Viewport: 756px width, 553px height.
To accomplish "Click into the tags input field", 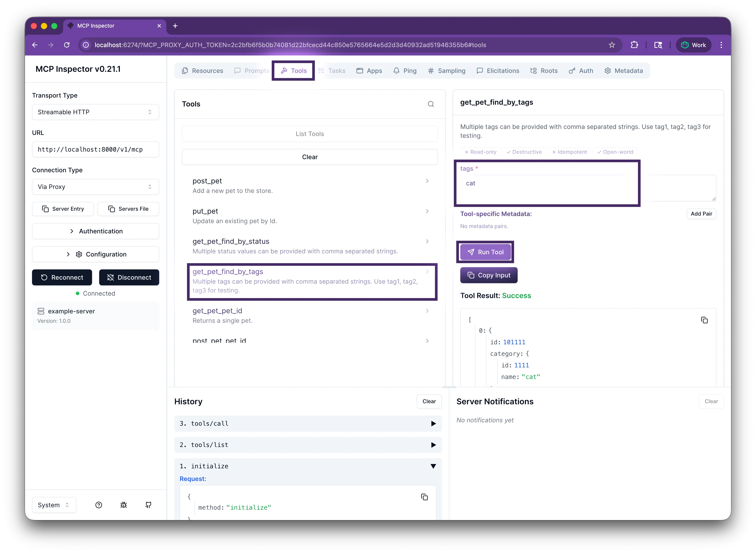I will click(588, 188).
